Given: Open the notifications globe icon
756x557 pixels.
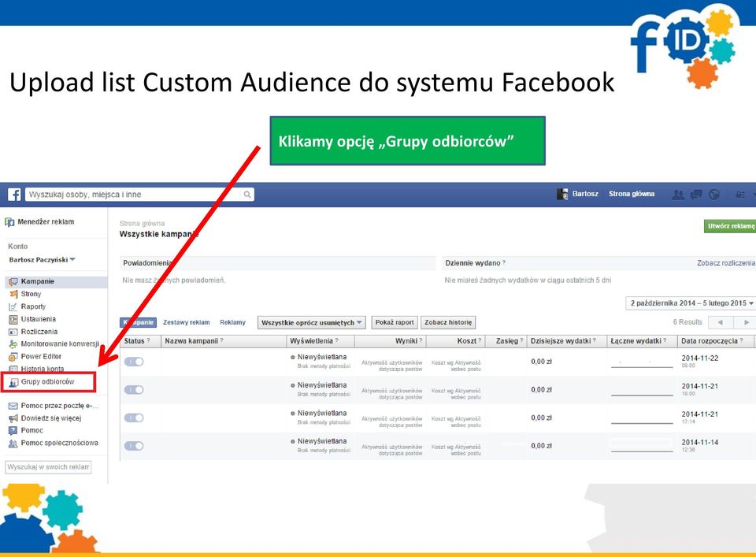Looking at the screenshot, I should tap(714, 195).
